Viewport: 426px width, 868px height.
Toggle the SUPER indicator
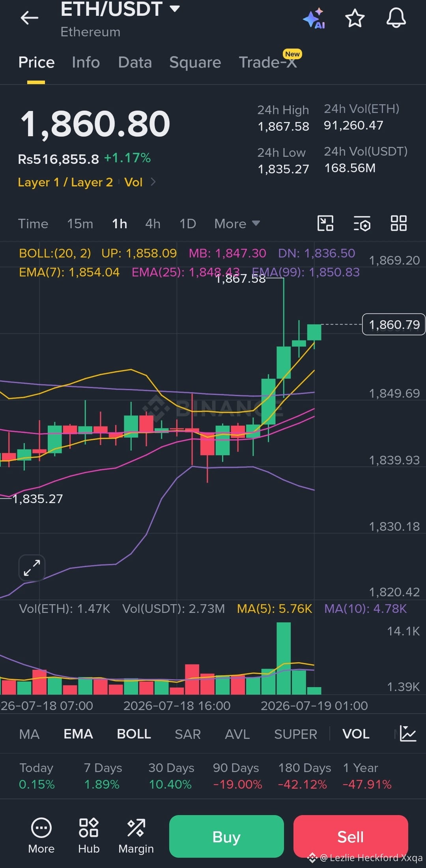coord(296,734)
